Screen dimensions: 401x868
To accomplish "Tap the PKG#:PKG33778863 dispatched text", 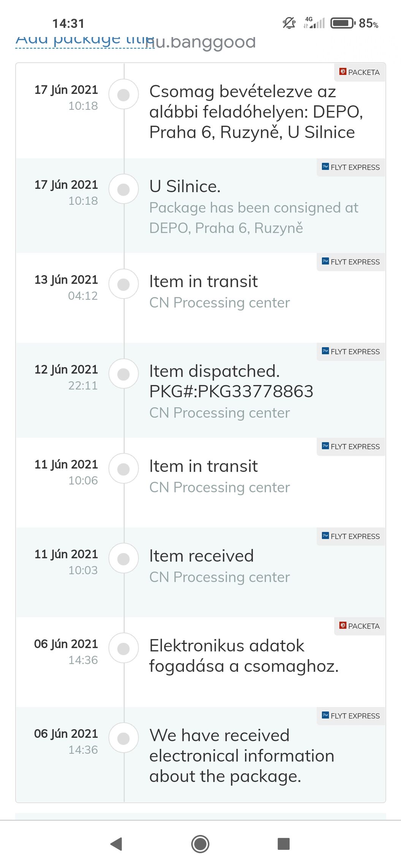I will (x=231, y=391).
